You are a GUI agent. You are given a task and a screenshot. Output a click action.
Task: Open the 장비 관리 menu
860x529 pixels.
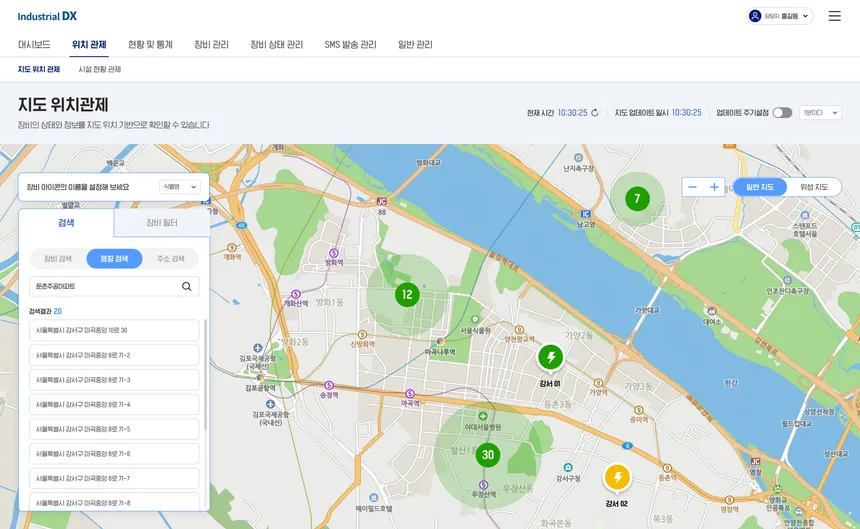pyautogui.click(x=211, y=44)
